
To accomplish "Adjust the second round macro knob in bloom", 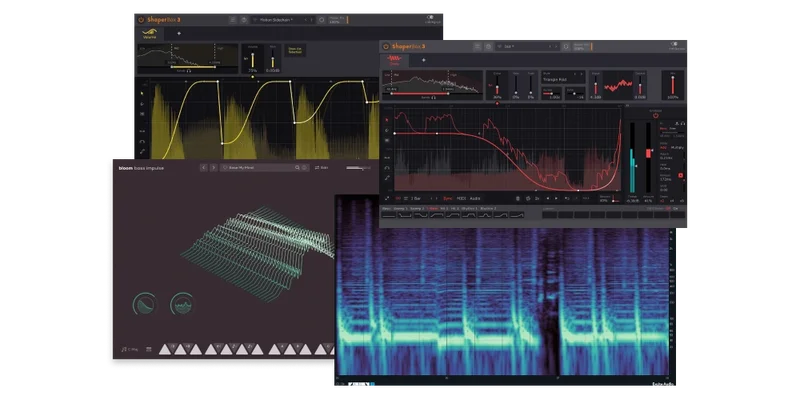I will [182, 304].
